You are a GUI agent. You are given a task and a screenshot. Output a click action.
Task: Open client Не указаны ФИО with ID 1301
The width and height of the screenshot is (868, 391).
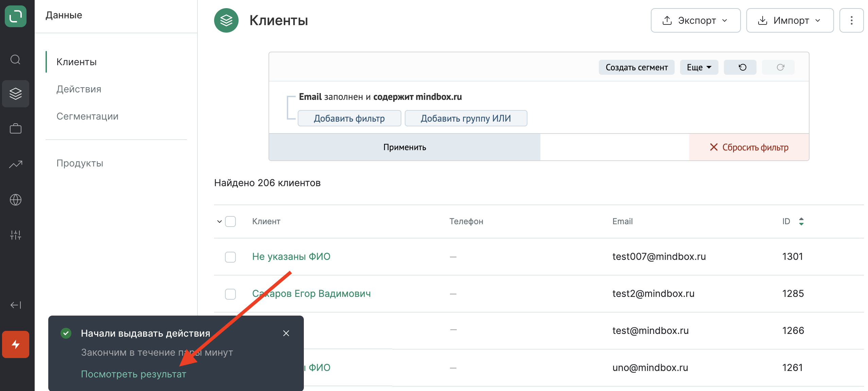coord(291,256)
